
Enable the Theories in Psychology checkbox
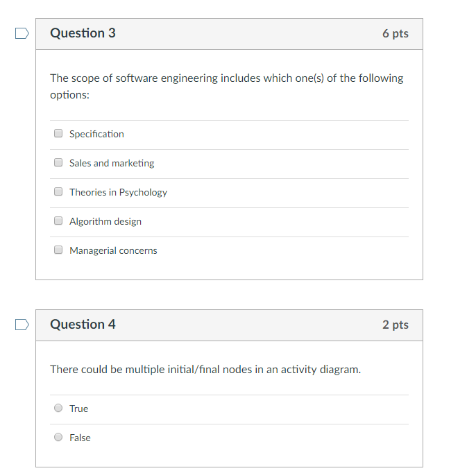point(58,192)
